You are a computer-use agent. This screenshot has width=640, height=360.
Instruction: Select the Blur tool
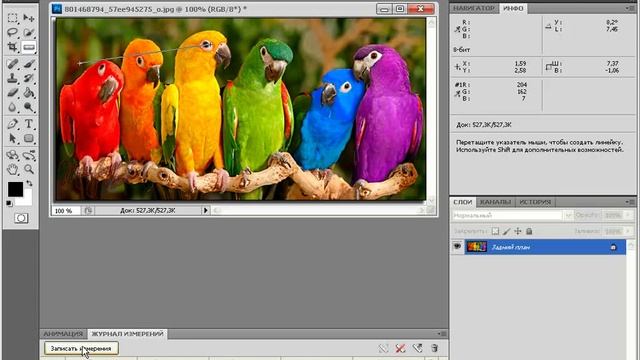13,107
